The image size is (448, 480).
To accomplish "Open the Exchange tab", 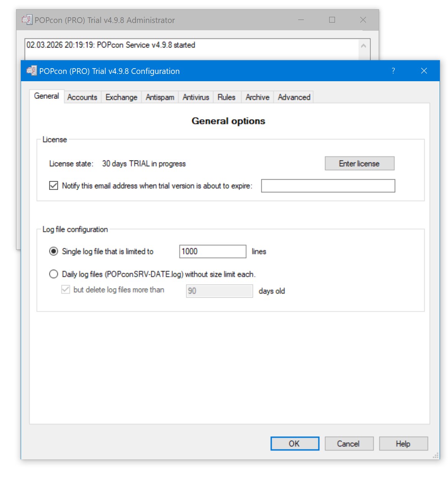I will pyautogui.click(x=121, y=97).
